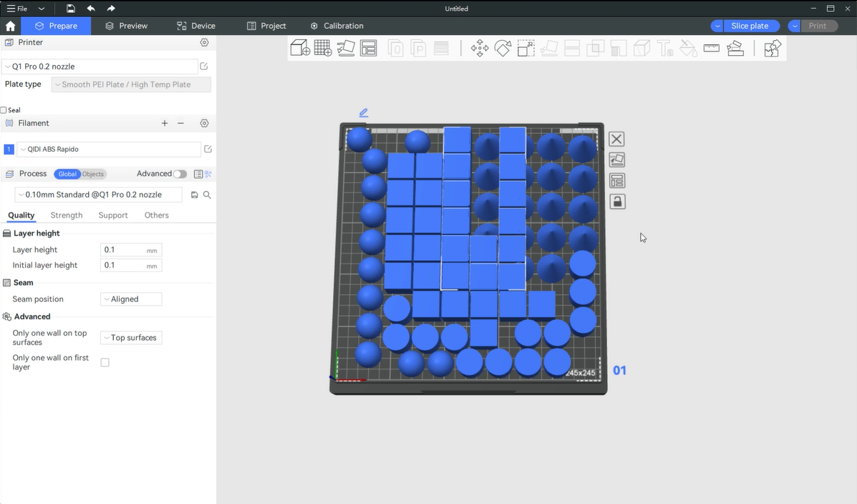This screenshot has width=857, height=504.
Task: Select the Move tool in toolbar
Action: click(480, 49)
